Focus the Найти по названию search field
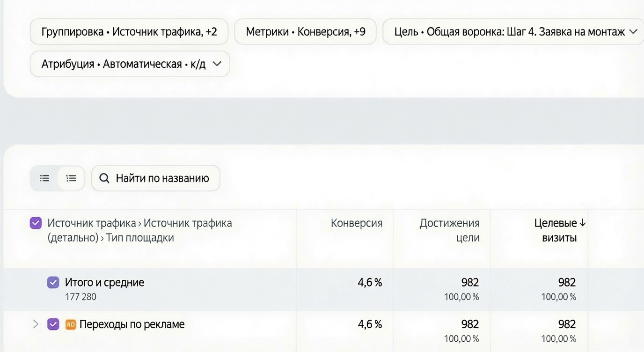 pos(155,178)
